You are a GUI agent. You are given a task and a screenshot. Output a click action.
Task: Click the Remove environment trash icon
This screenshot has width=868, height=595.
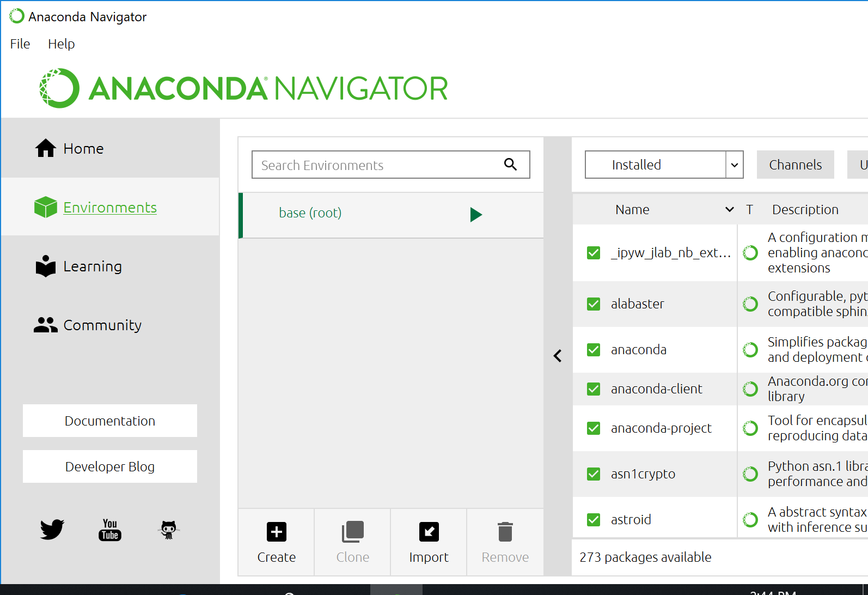pyautogui.click(x=505, y=532)
